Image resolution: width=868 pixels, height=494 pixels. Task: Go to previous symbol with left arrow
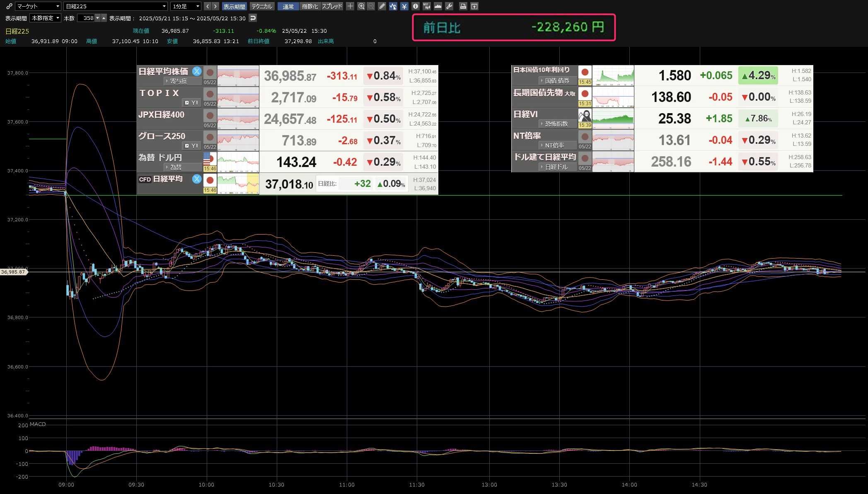207,6
